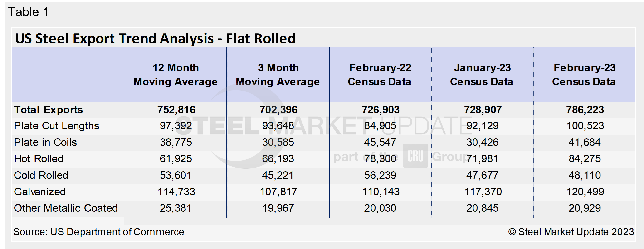Select the "3 Month Moving Average" column header
644x249 pixels.
(278, 75)
